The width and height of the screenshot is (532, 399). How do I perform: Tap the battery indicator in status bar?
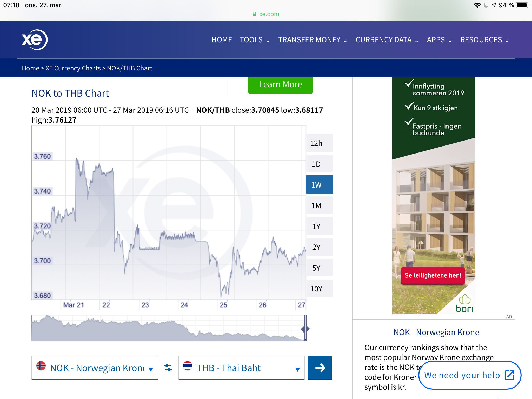click(x=522, y=5)
